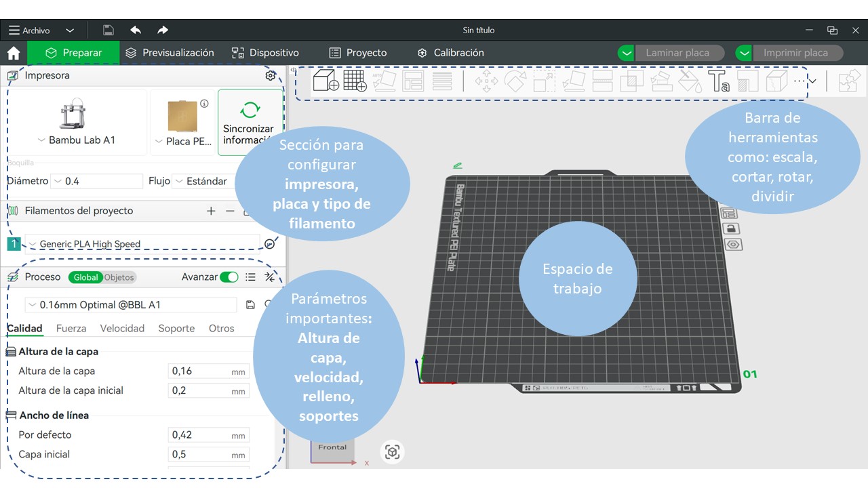Viewport: 868px width, 488px height.
Task: Click the Altura de la capa field
Action: click(x=200, y=371)
